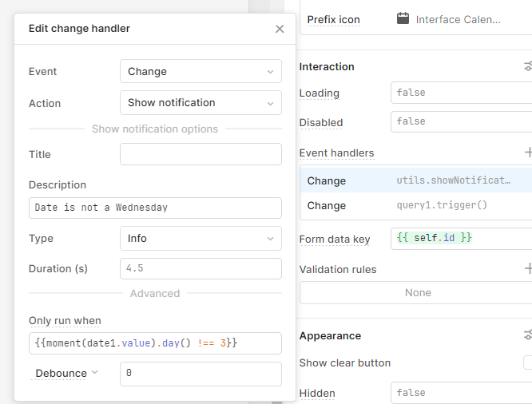
Task: Select the query1.trigger() Change handler
Action: pyautogui.click(x=415, y=205)
